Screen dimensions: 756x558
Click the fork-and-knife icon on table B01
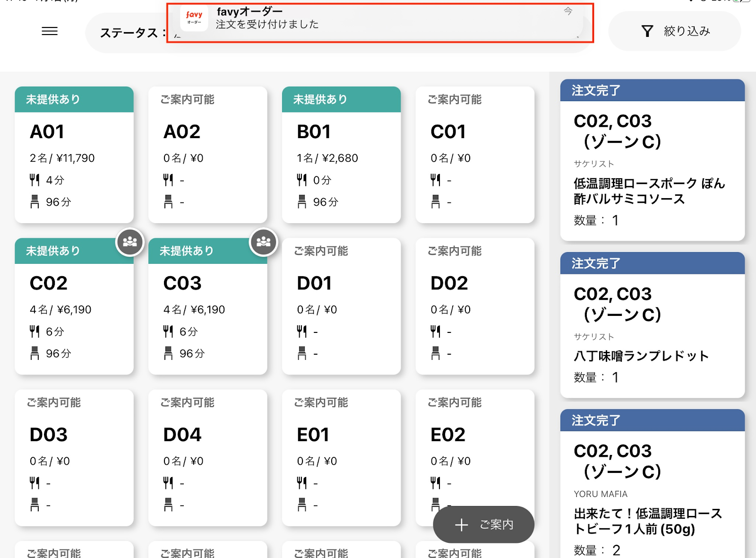[x=302, y=180]
